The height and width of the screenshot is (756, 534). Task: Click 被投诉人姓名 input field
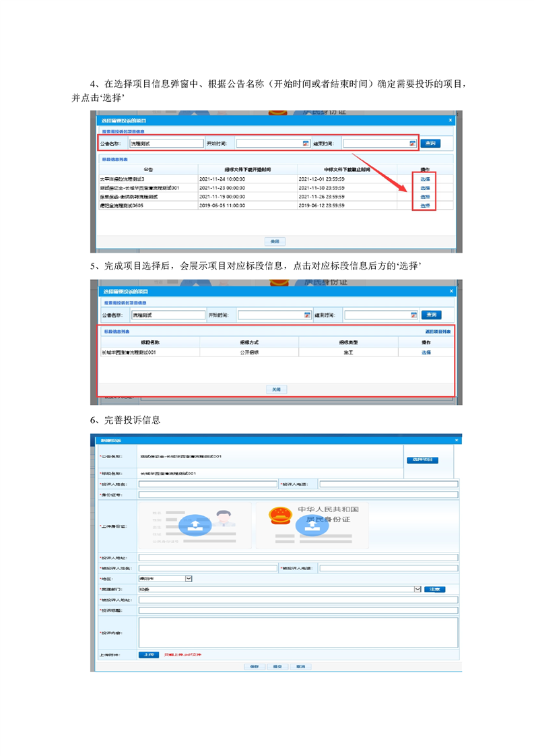[208, 568]
